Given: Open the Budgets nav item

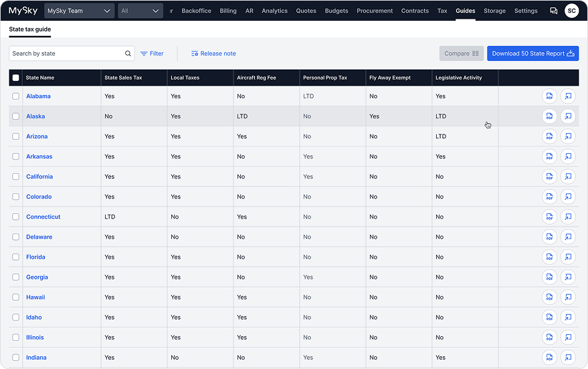Looking at the screenshot, I should tap(336, 11).
